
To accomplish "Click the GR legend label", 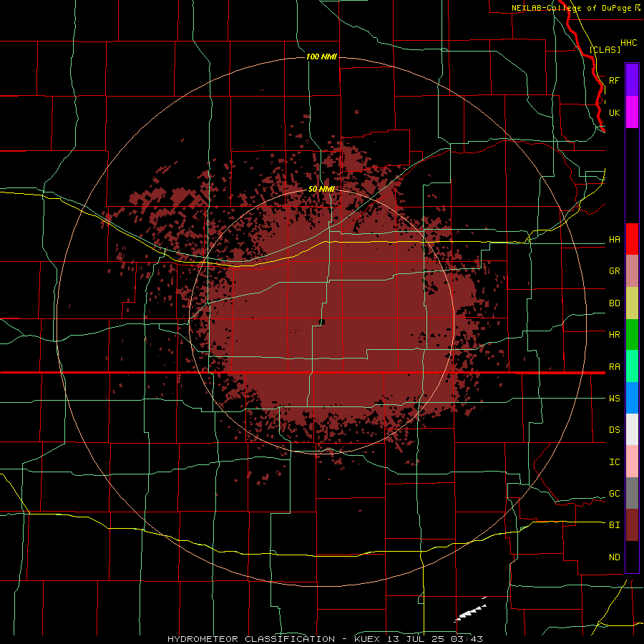I will click(615, 271).
